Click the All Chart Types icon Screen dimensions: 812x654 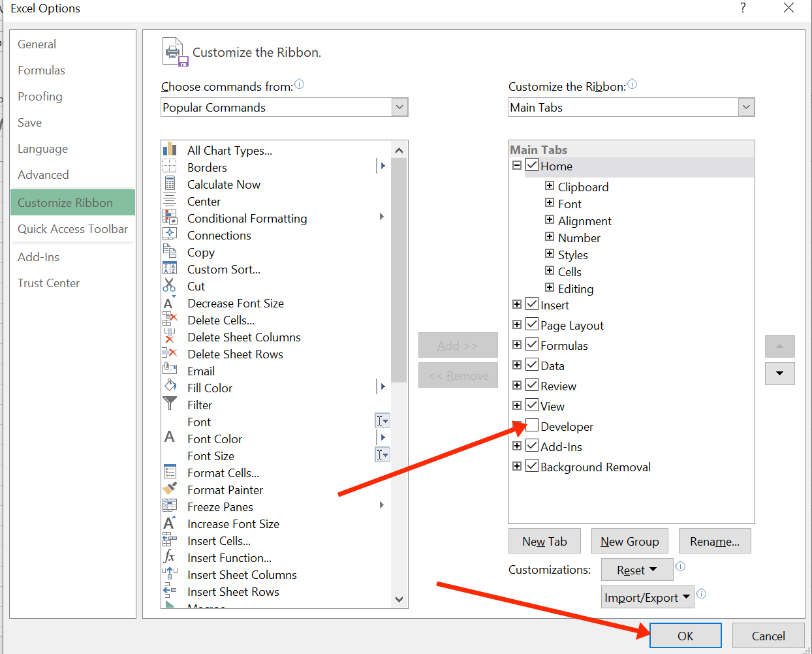[x=170, y=149]
